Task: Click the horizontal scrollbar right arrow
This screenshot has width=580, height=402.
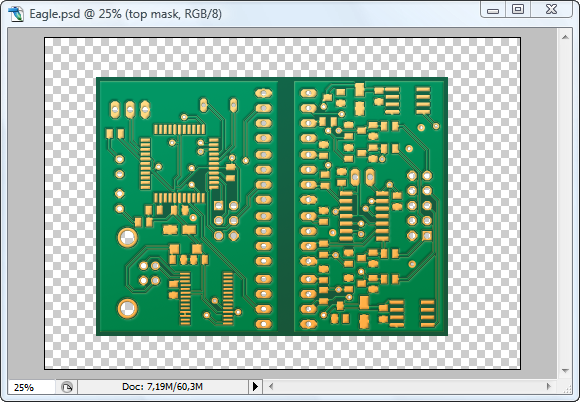Action: [549, 387]
